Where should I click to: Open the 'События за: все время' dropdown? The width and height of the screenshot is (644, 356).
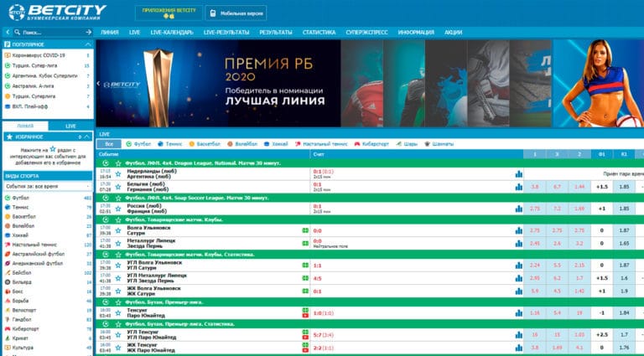click(48, 186)
